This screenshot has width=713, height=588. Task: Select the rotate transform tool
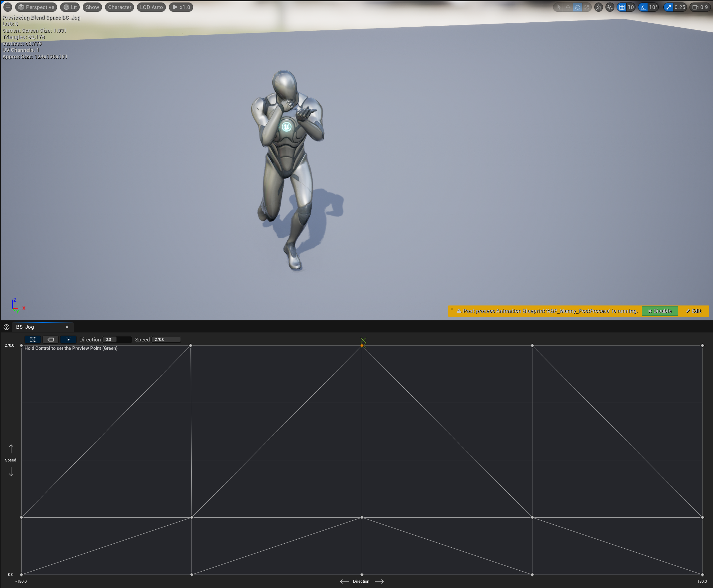click(x=577, y=7)
